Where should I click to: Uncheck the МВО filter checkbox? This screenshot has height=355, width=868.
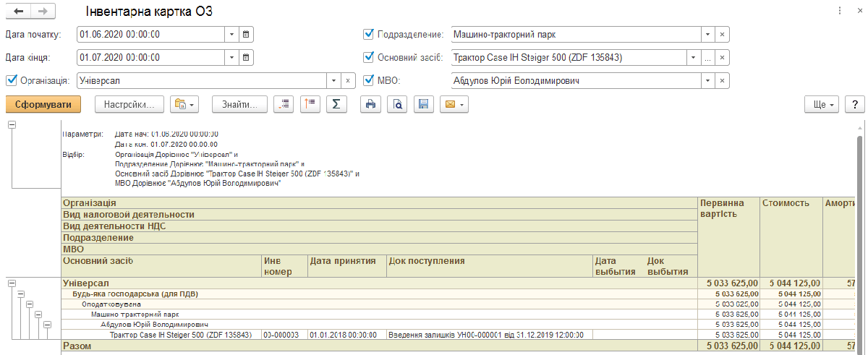click(x=369, y=81)
